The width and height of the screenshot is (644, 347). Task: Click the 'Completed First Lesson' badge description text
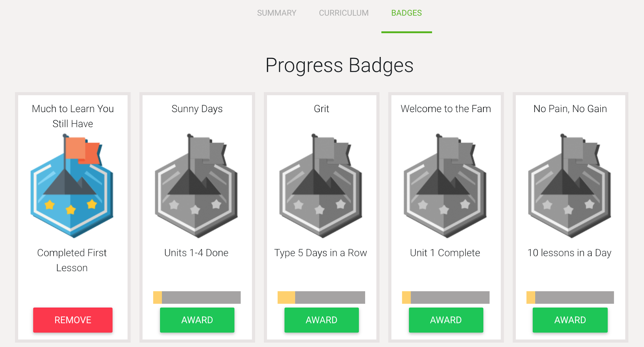pyautogui.click(x=72, y=260)
